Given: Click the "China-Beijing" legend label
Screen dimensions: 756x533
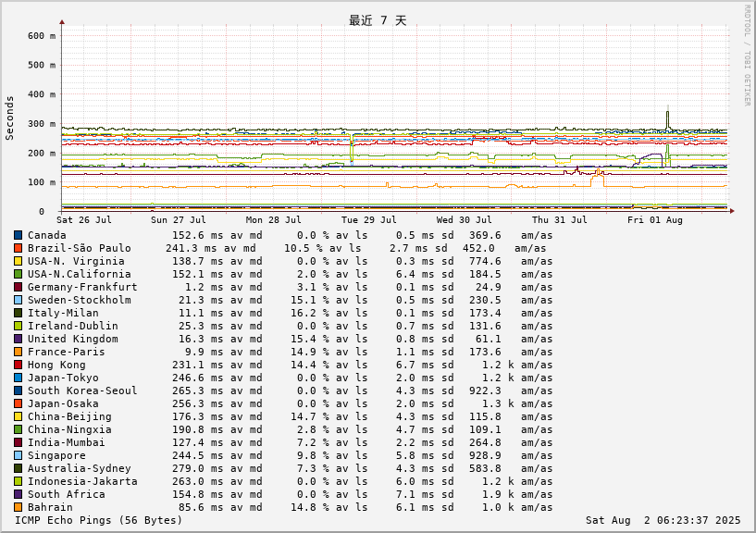Looking at the screenshot, I should pyautogui.click(x=69, y=416).
